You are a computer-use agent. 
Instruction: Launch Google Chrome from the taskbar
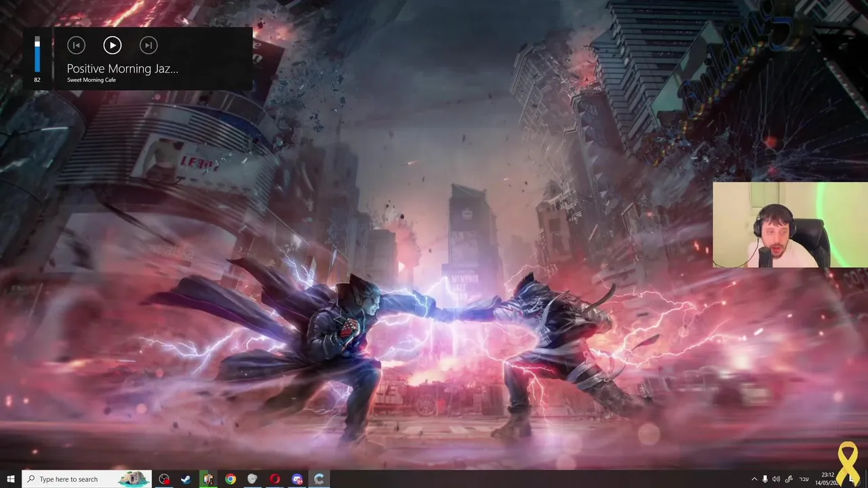tap(231, 479)
